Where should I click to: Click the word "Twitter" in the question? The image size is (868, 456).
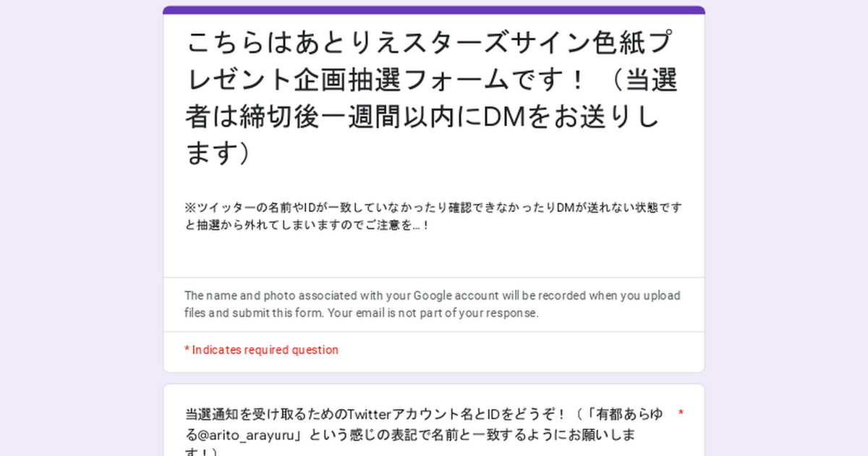tap(370, 415)
